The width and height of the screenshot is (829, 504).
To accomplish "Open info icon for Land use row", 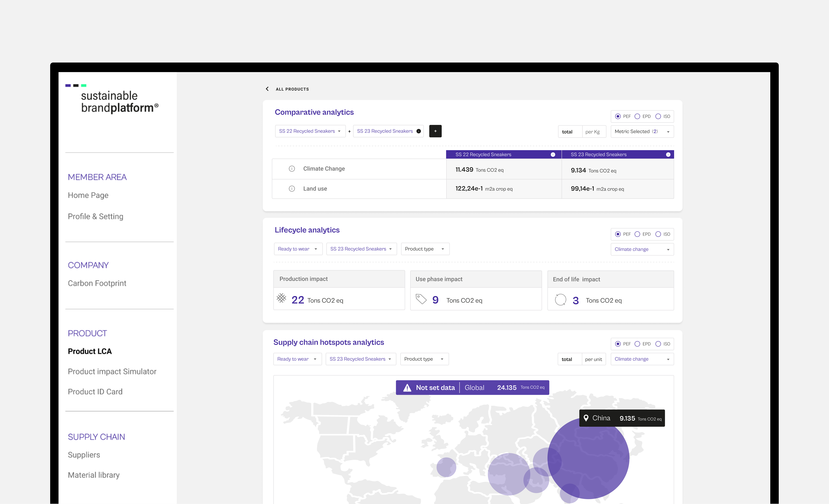I will point(292,189).
